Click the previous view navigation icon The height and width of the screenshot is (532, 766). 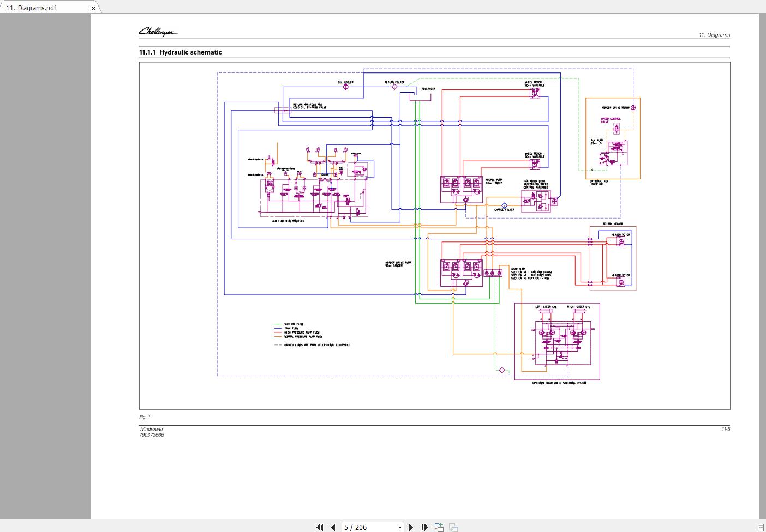pos(439,527)
